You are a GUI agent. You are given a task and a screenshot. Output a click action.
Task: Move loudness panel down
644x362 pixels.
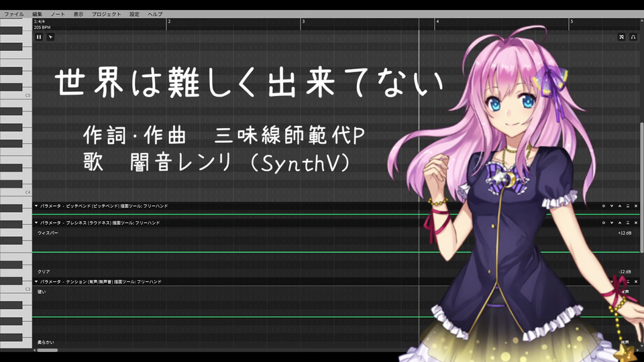[612, 223]
